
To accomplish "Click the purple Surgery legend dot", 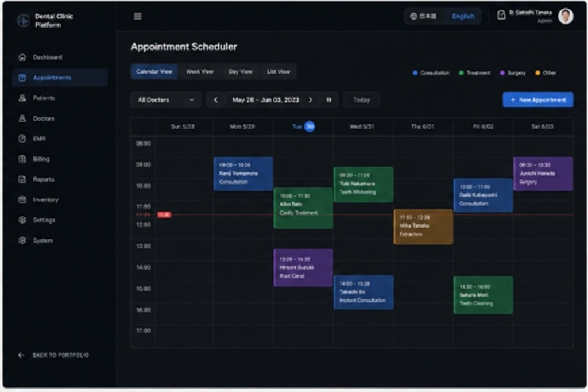I will [502, 73].
